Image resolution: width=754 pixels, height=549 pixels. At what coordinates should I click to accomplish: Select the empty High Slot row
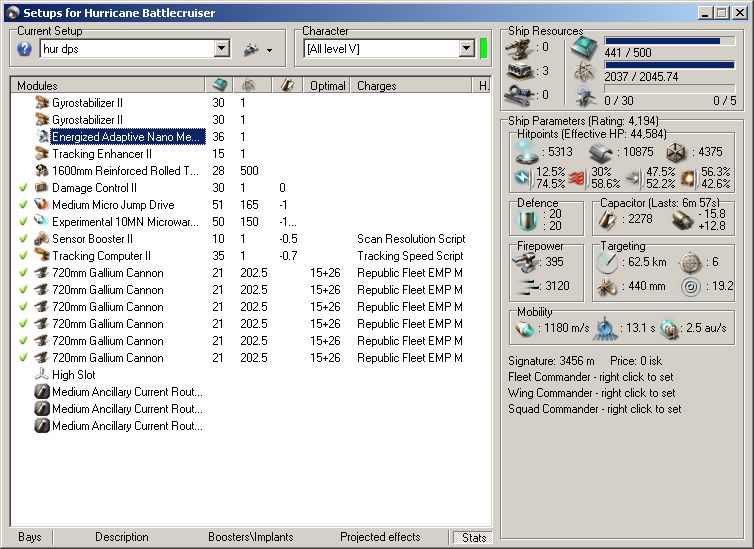pyautogui.click(x=72, y=375)
